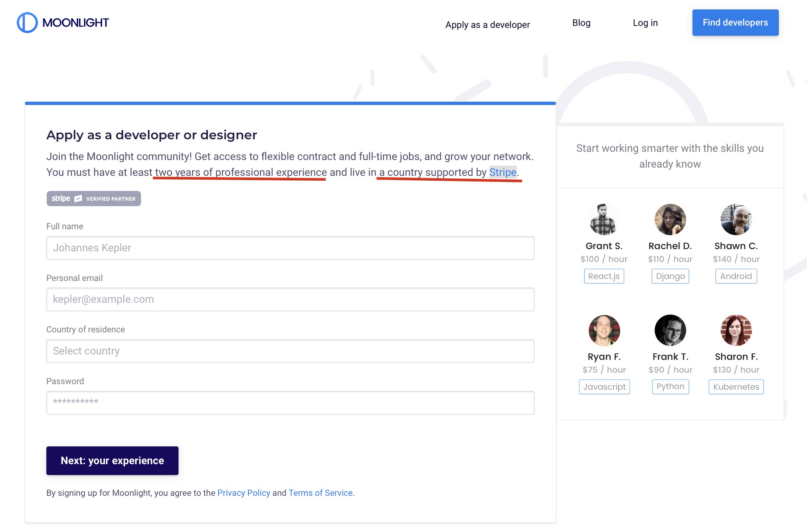Focus the Full name input field
The height and width of the screenshot is (532, 807).
click(x=290, y=248)
